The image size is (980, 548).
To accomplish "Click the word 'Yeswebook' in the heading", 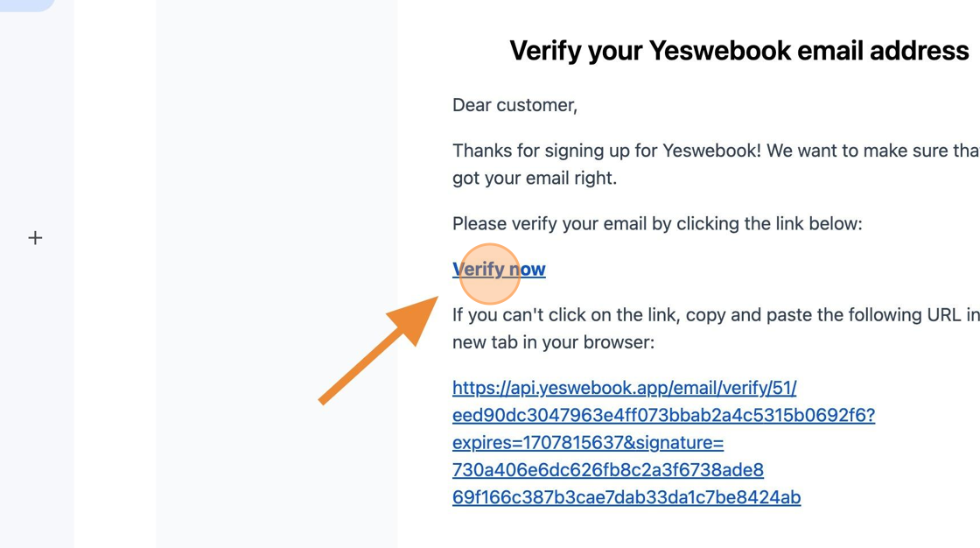I will (720, 51).
